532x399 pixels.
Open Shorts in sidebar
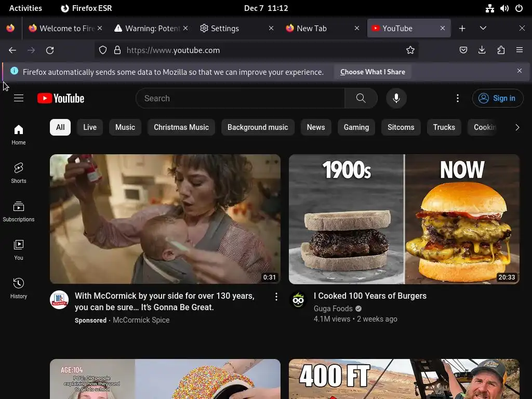pos(19,173)
